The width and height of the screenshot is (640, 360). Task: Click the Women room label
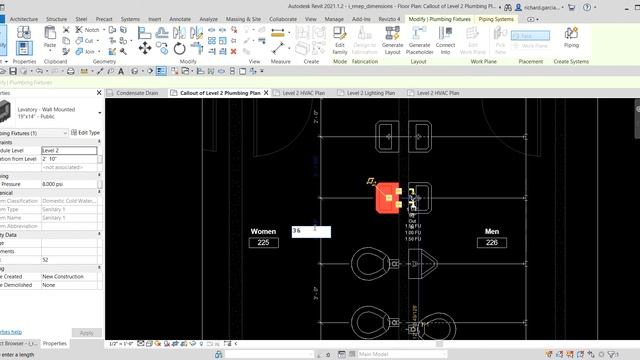click(x=263, y=231)
